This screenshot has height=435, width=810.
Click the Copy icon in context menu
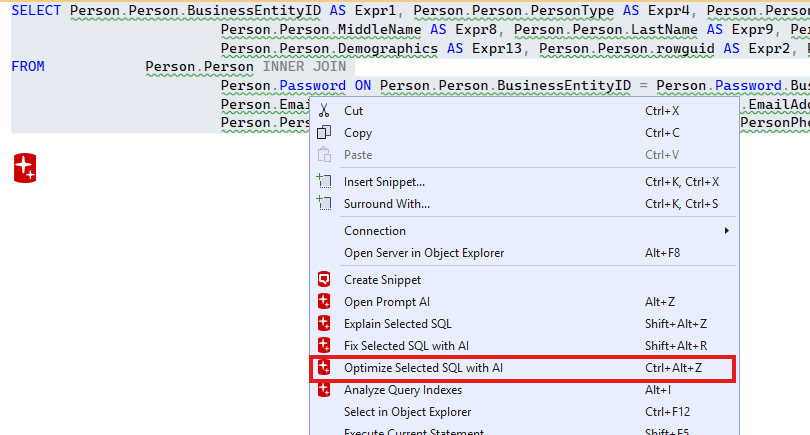pos(324,133)
